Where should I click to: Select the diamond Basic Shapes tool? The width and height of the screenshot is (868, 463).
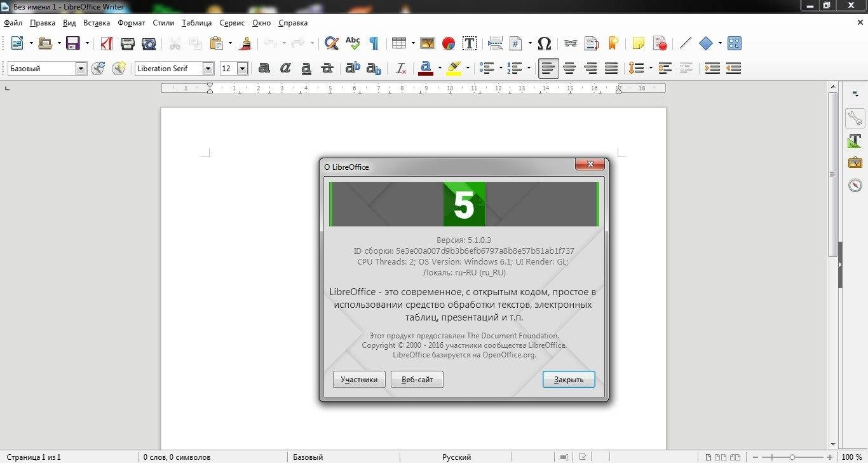pos(706,43)
